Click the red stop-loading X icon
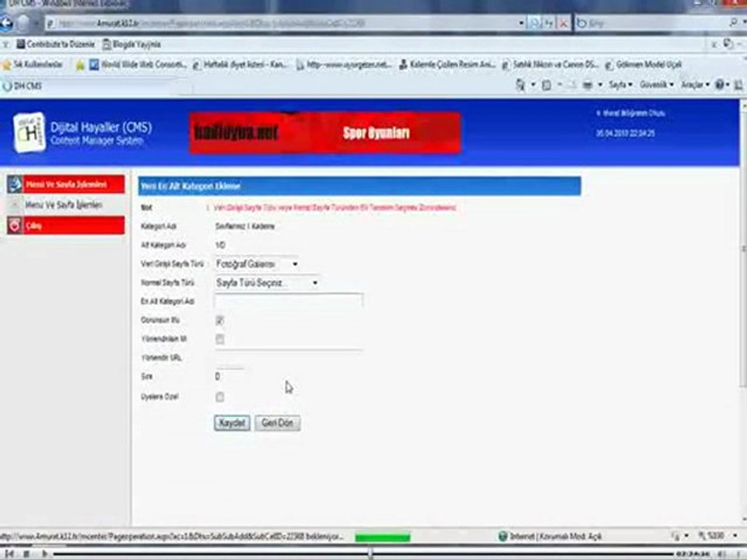The width and height of the screenshot is (747, 560). pos(563,23)
